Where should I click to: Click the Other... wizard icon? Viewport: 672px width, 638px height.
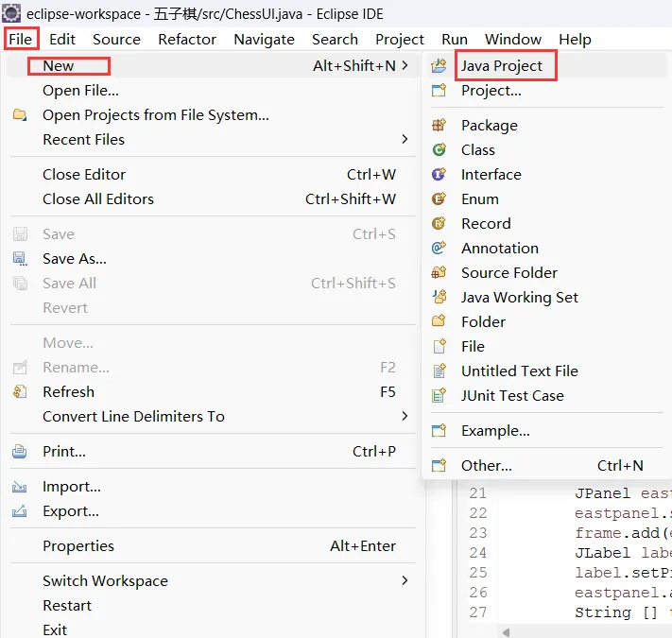pos(439,465)
